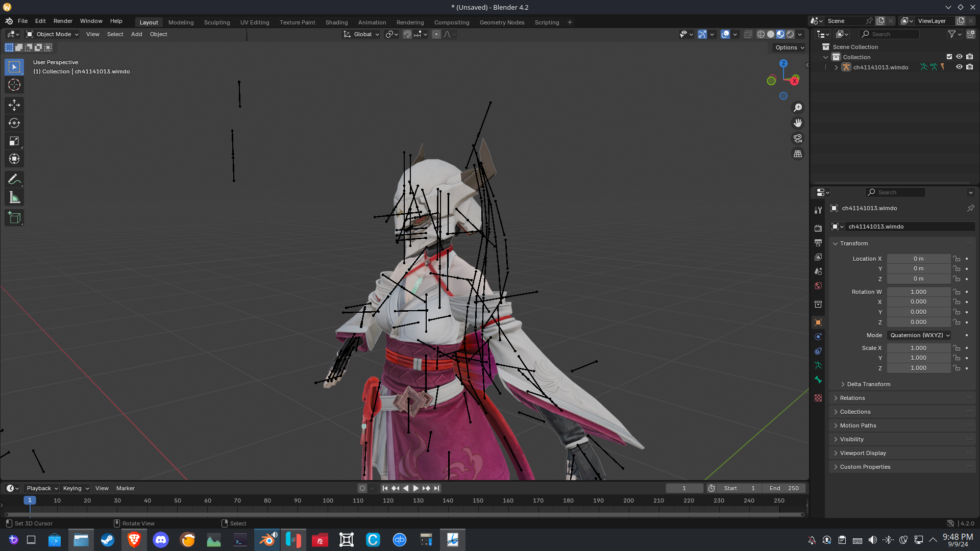
Task: Select the Transform tool
Action: [14, 159]
